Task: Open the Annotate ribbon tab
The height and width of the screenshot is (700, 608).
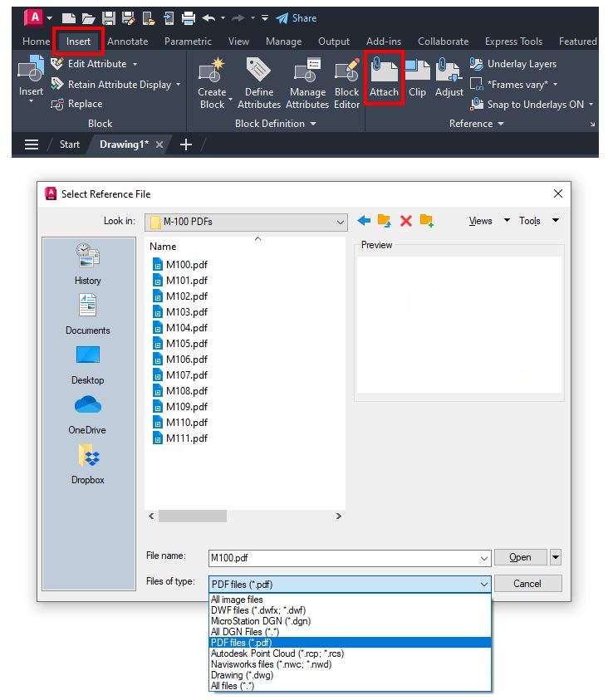Action: point(128,42)
